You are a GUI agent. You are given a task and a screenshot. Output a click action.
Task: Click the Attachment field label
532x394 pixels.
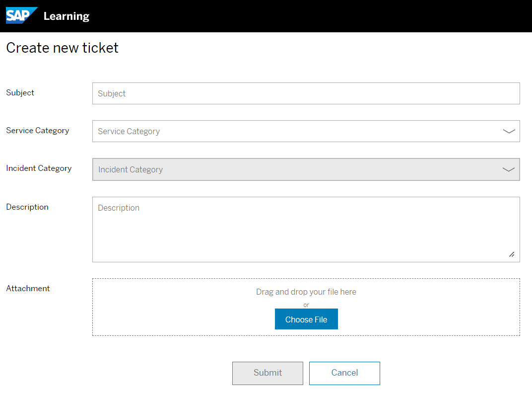click(28, 289)
